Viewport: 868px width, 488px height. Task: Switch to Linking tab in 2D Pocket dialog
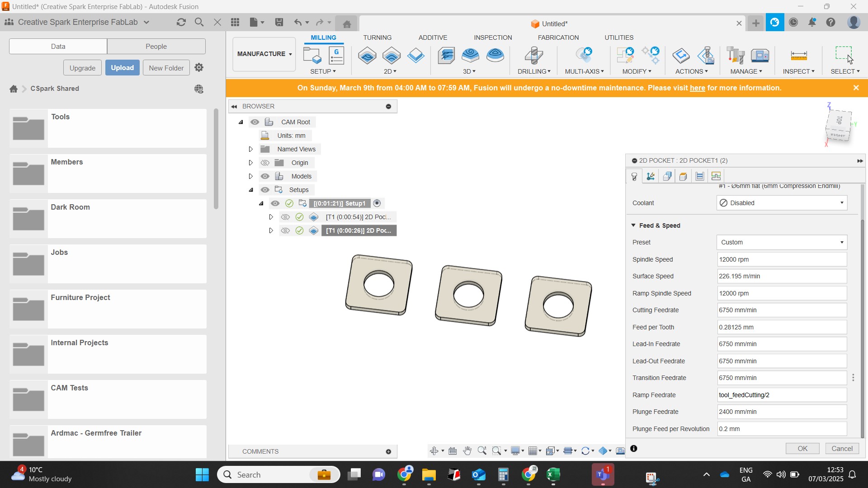(716, 176)
